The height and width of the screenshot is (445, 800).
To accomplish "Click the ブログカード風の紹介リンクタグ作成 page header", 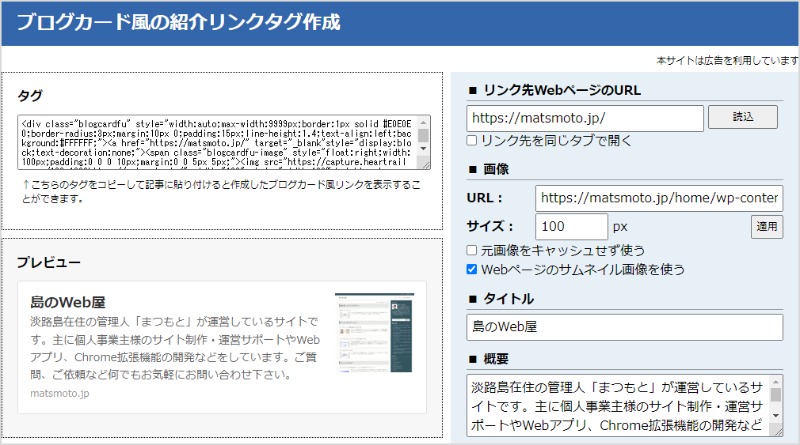I will pyautogui.click(x=179, y=22).
